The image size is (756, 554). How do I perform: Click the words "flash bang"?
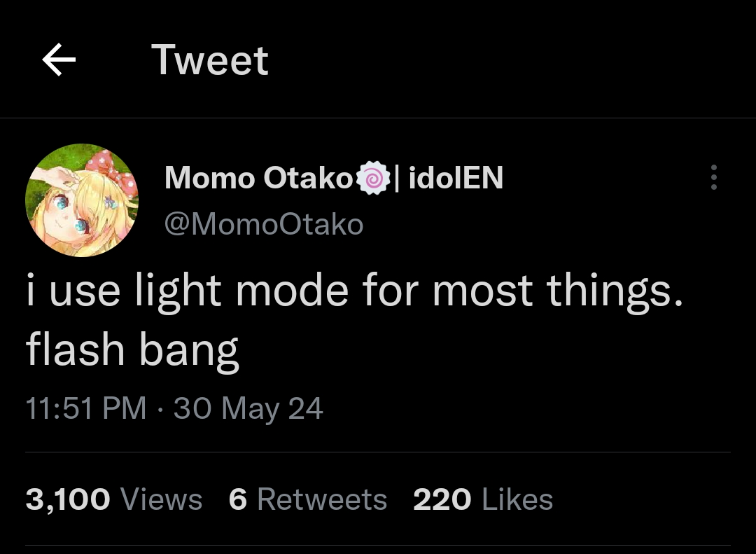pyautogui.click(x=132, y=349)
